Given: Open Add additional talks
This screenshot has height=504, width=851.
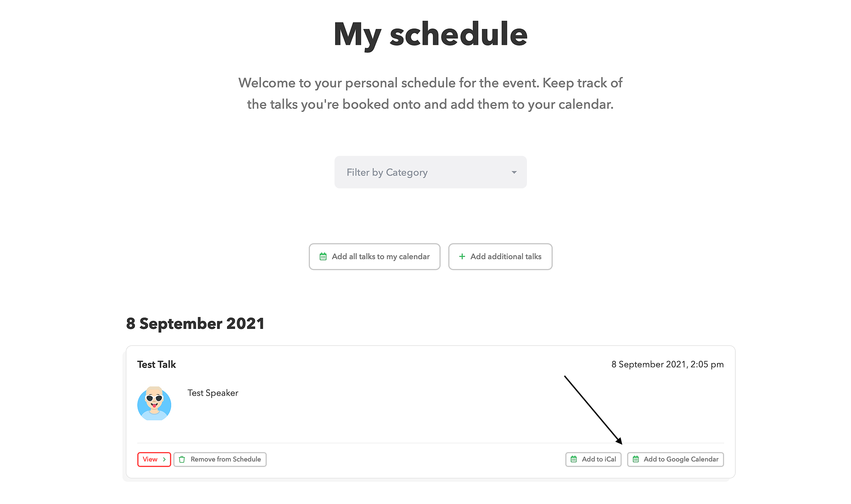Looking at the screenshot, I should click(x=500, y=256).
